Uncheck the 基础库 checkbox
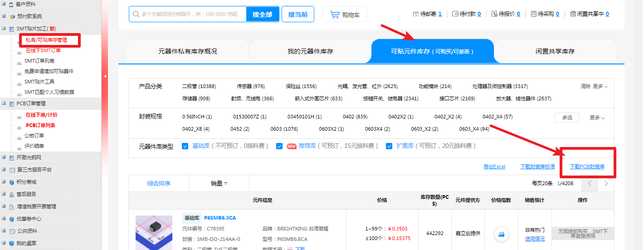 pos(185,146)
